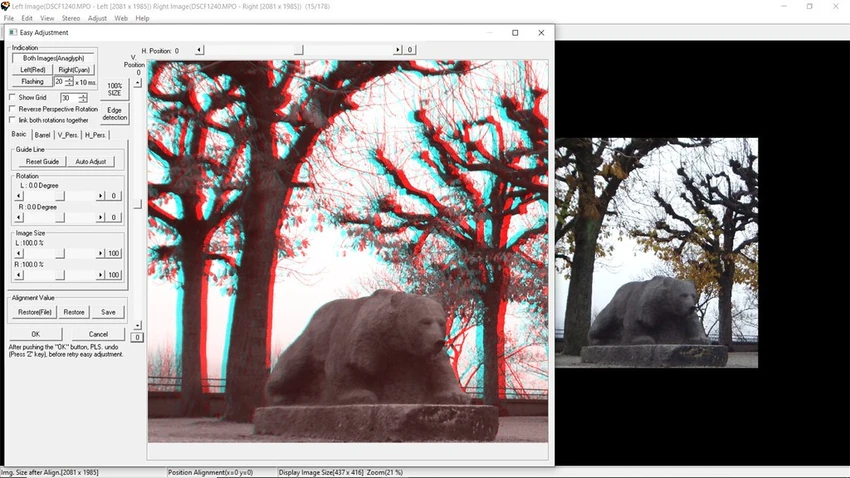Reset L image size with 100 button
The width and height of the screenshot is (850, 478).
113,253
